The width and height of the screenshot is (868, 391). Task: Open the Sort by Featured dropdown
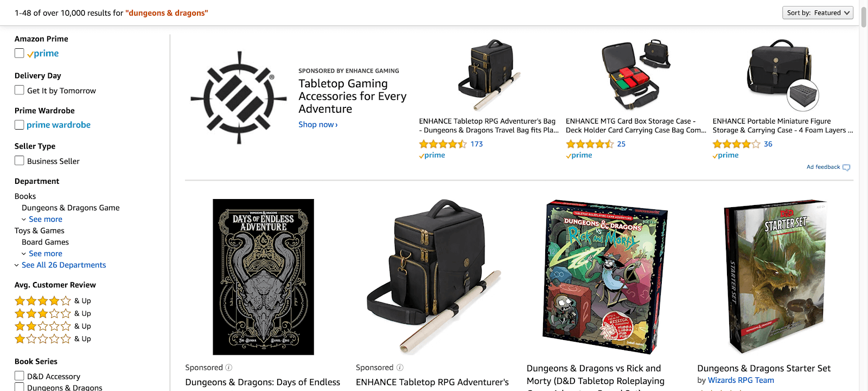(818, 12)
